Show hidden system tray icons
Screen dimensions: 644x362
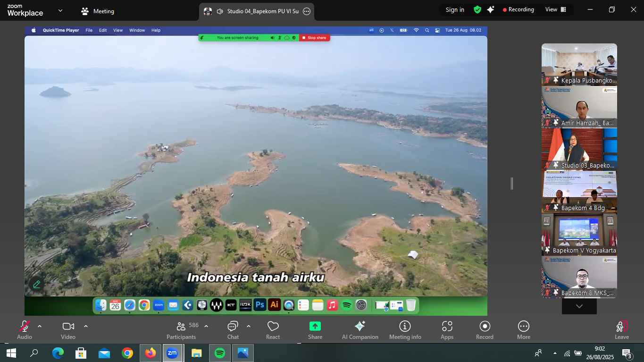point(554,353)
